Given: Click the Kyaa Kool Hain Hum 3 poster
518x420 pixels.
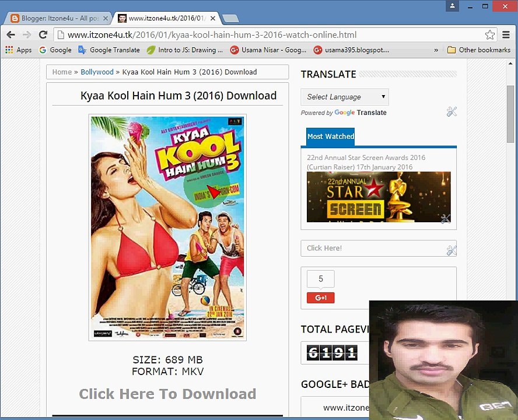Looking at the screenshot, I should 167,228.
